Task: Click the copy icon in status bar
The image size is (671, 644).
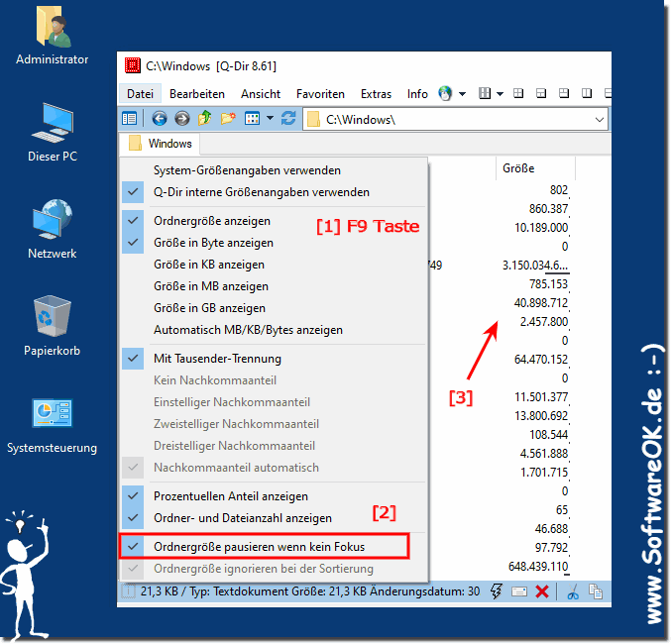Action: (596, 591)
